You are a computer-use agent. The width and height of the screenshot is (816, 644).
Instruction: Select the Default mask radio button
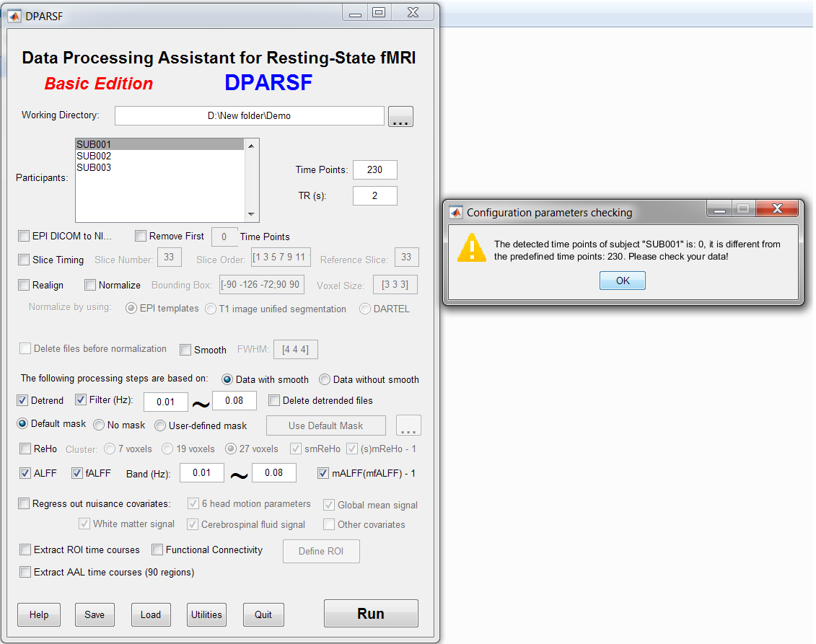[22, 423]
